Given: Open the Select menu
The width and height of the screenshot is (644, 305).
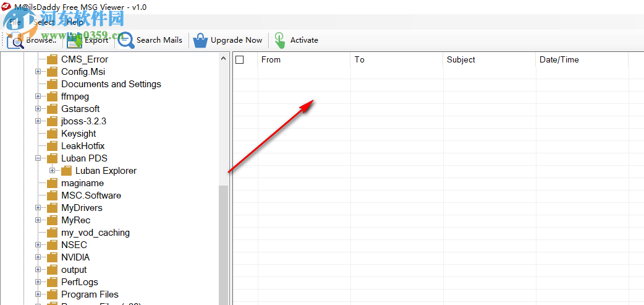Looking at the screenshot, I should click(x=44, y=22).
